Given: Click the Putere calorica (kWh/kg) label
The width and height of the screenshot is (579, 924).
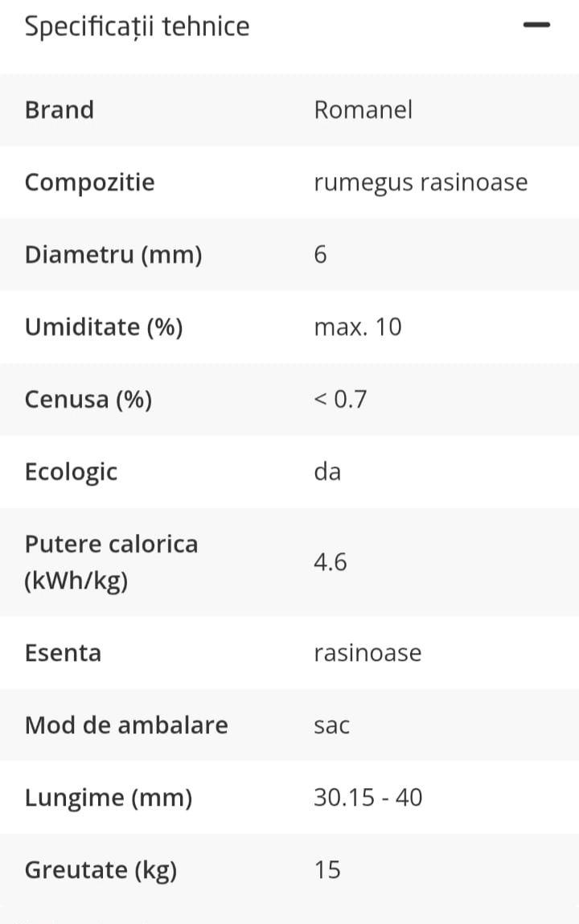Looking at the screenshot, I should (x=111, y=562).
